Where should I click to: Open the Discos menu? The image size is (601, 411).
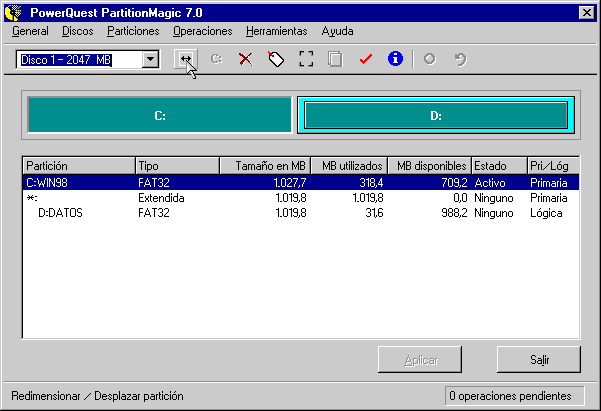click(78, 31)
